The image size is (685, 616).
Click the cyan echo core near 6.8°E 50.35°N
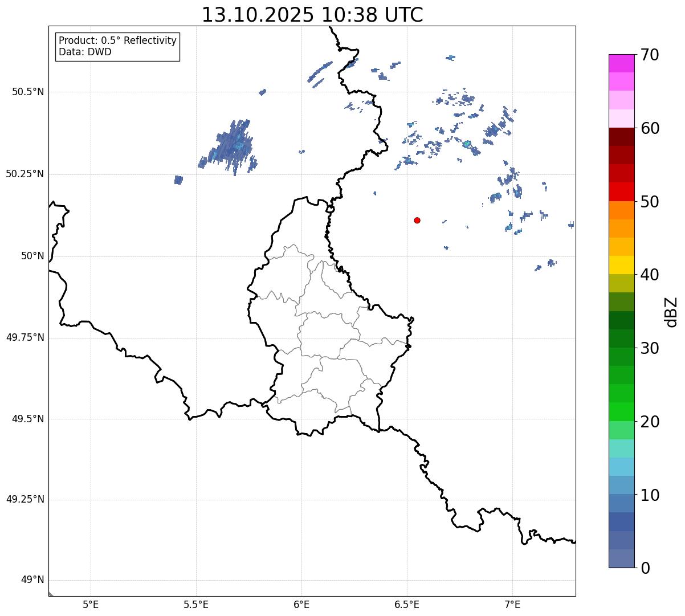tap(467, 144)
